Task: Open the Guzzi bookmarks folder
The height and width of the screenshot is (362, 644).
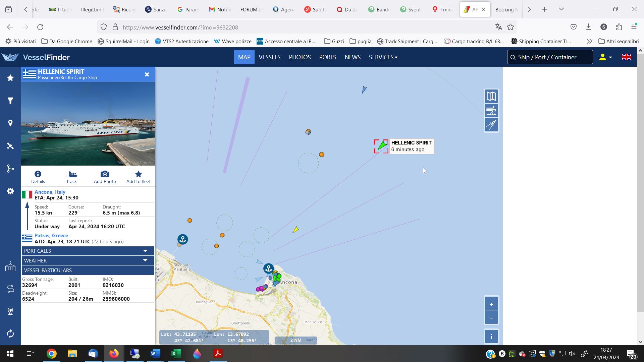Action: (x=334, y=42)
